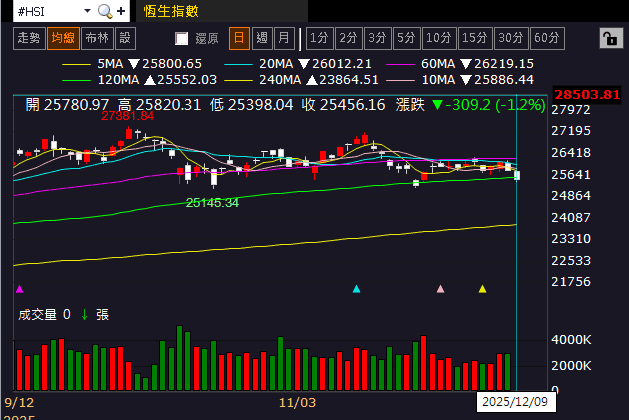Image resolution: width=629 pixels, height=420 pixels.
Task: Open the 設 settings button
Action: 125,39
